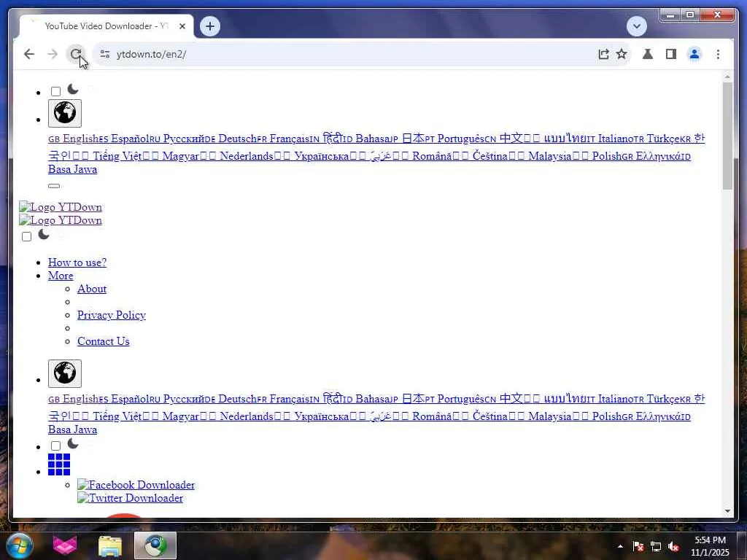Open the blue grid apps icon

[59, 464]
